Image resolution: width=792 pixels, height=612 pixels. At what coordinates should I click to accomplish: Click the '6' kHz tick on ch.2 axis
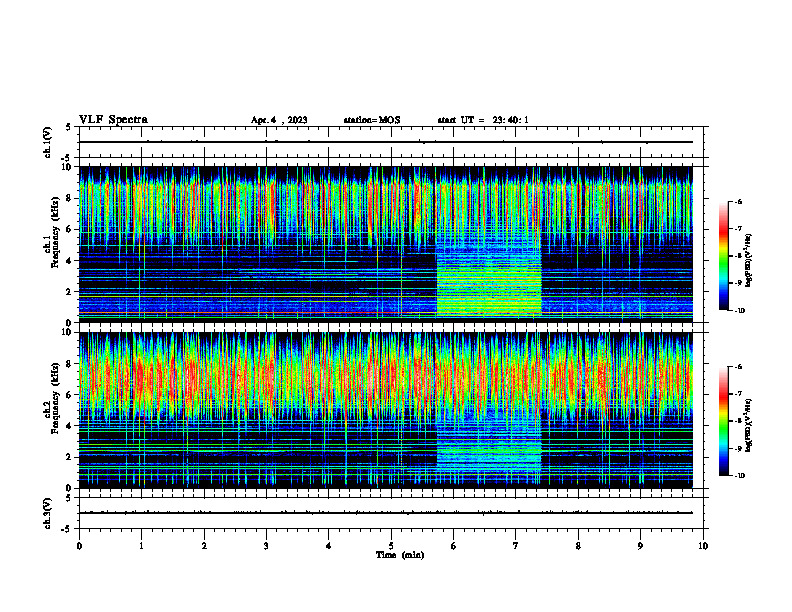(x=69, y=395)
